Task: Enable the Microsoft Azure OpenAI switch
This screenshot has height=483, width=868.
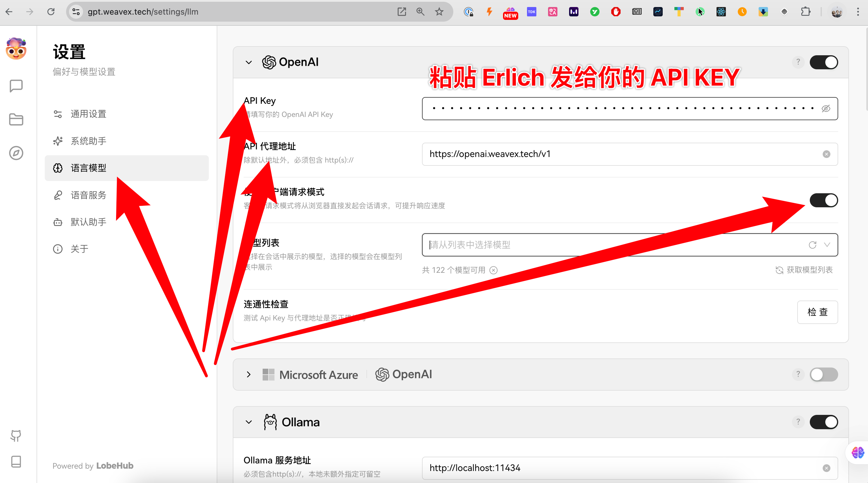Action: [x=824, y=375]
